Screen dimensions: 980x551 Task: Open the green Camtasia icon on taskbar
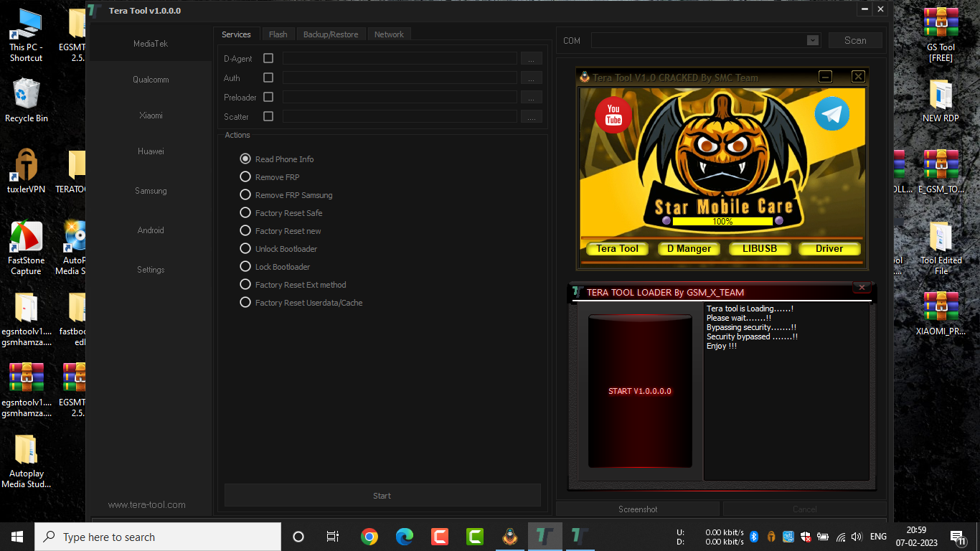[x=474, y=537]
